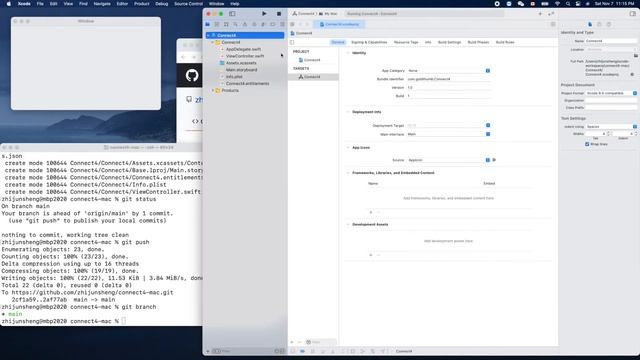Open the Apple menu
This screenshot has height=360, width=640.
9,4
